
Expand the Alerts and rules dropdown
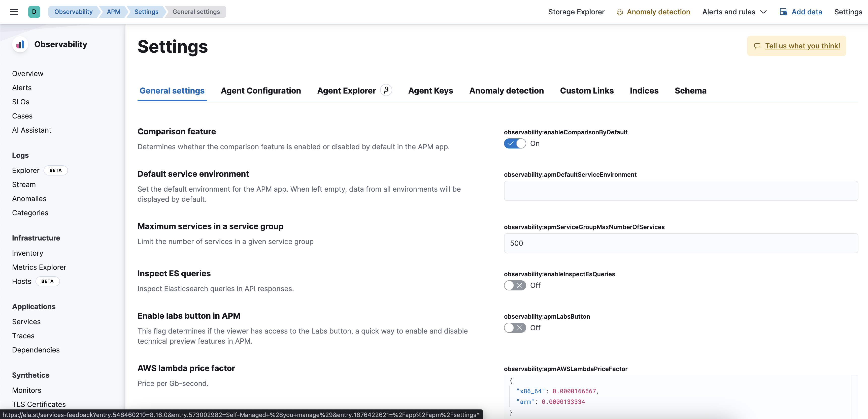coord(734,12)
